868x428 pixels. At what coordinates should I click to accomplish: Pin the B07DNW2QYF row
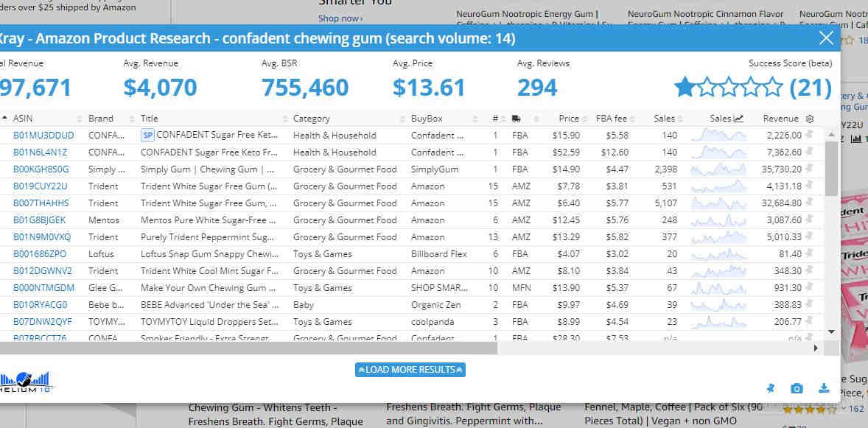(809, 321)
